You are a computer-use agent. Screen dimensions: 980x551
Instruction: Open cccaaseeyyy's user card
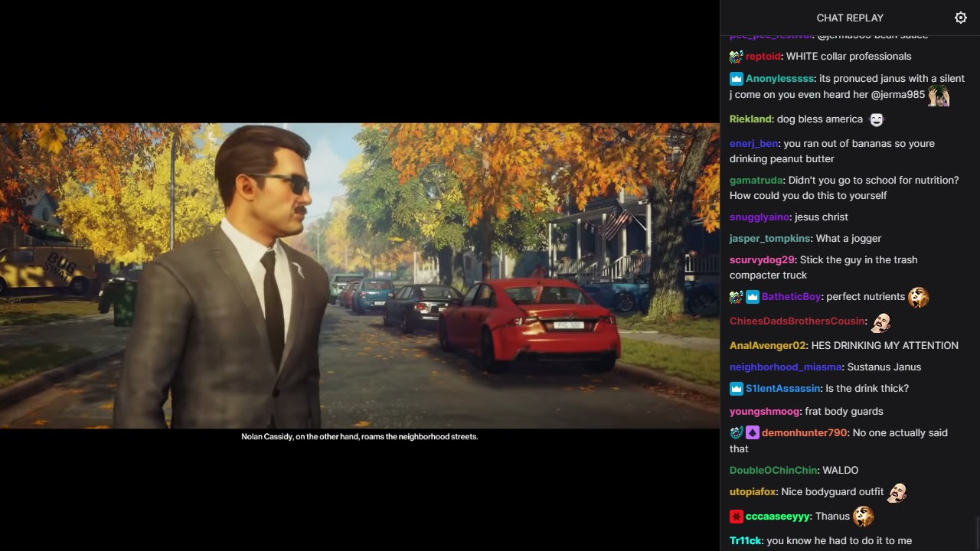778,517
